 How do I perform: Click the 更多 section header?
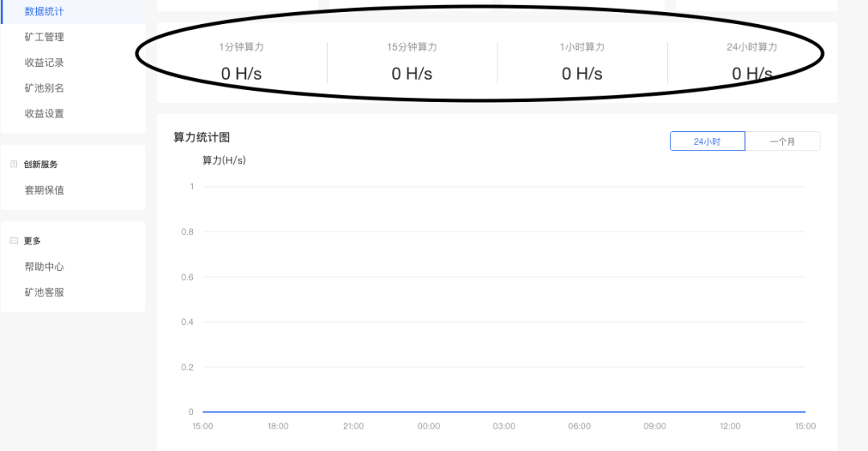[32, 240]
